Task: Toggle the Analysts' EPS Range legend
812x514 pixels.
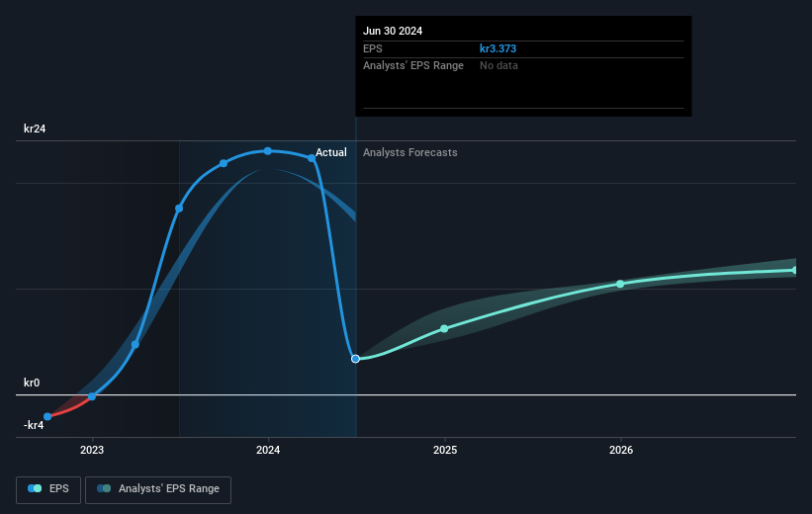Action: tap(158, 489)
